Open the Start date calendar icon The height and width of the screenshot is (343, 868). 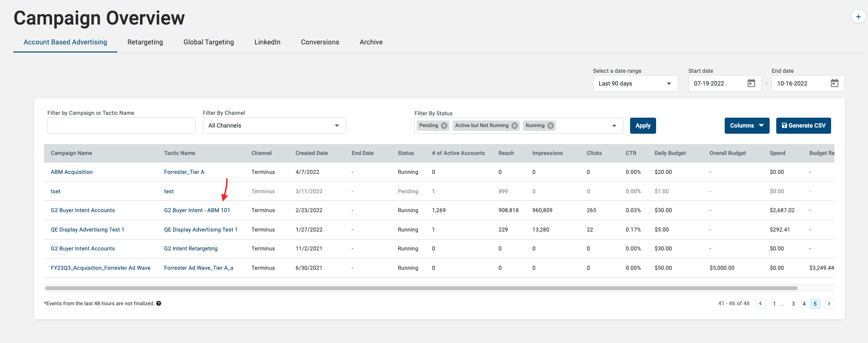point(751,83)
